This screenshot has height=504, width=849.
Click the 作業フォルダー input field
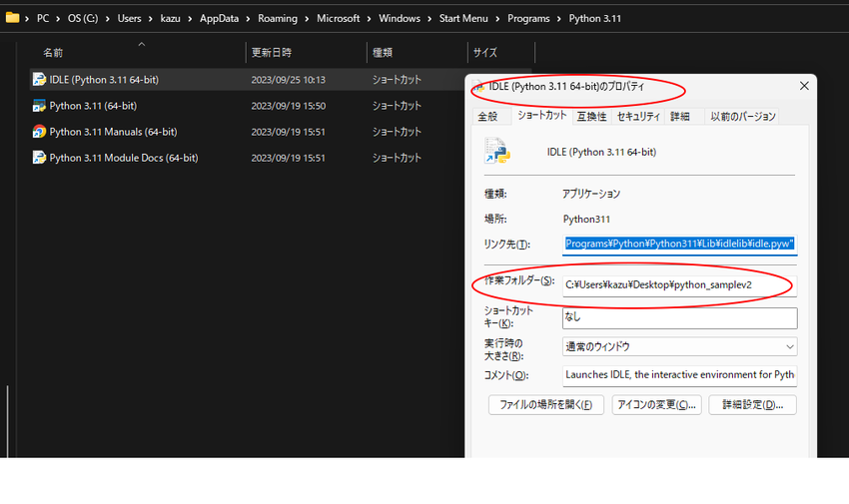point(679,285)
